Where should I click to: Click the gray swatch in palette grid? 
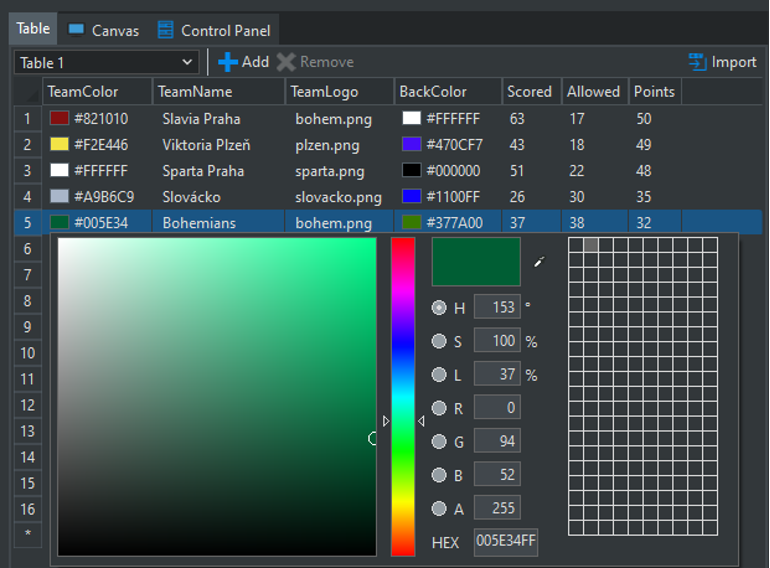click(590, 245)
